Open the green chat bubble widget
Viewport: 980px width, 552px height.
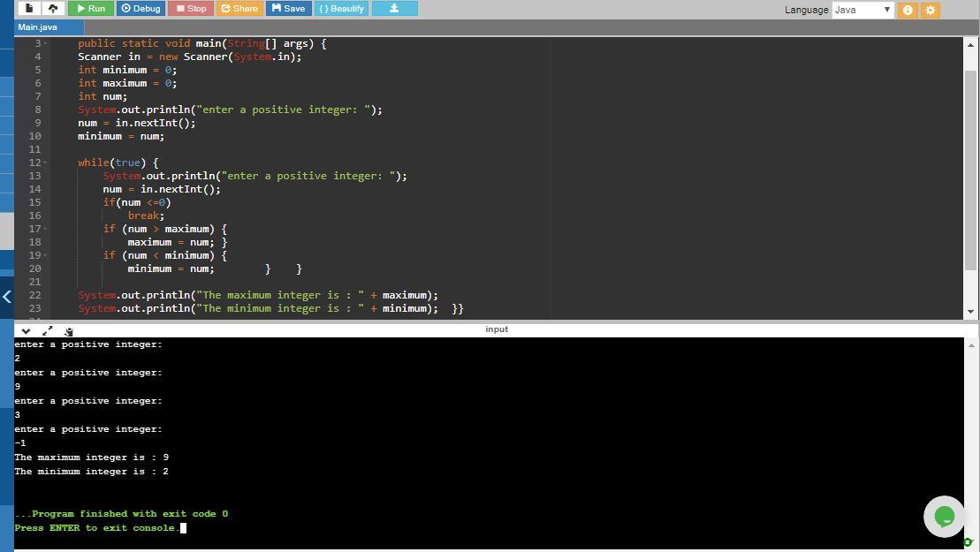[x=943, y=517]
